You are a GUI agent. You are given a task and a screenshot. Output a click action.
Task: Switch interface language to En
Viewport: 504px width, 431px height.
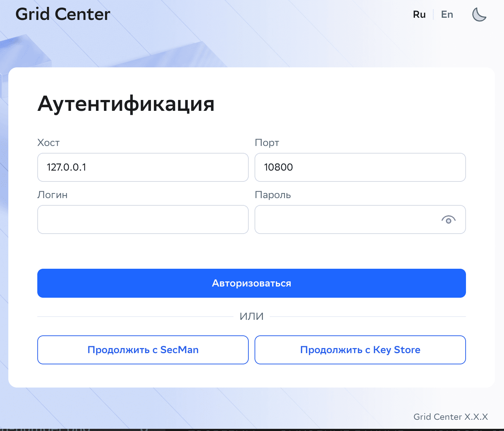[x=447, y=14]
